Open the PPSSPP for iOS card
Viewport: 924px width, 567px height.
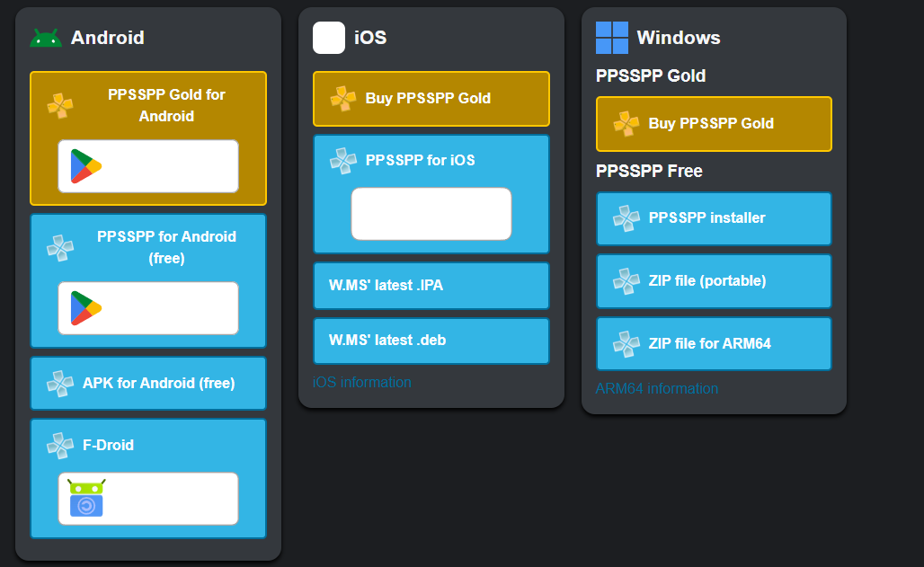pos(431,194)
